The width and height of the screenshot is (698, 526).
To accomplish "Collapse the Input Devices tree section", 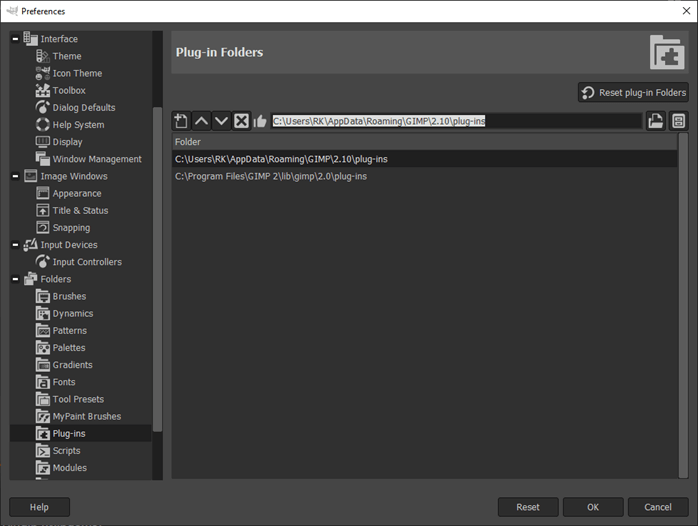I will pyautogui.click(x=15, y=245).
